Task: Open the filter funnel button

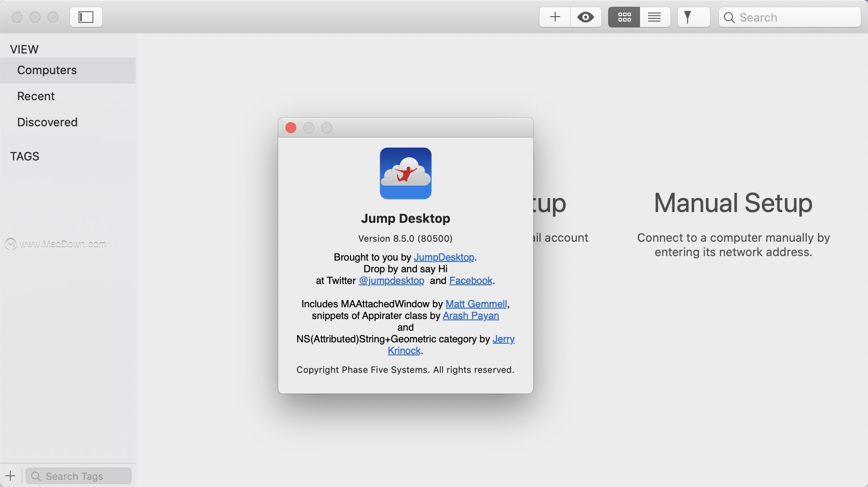Action: point(693,17)
